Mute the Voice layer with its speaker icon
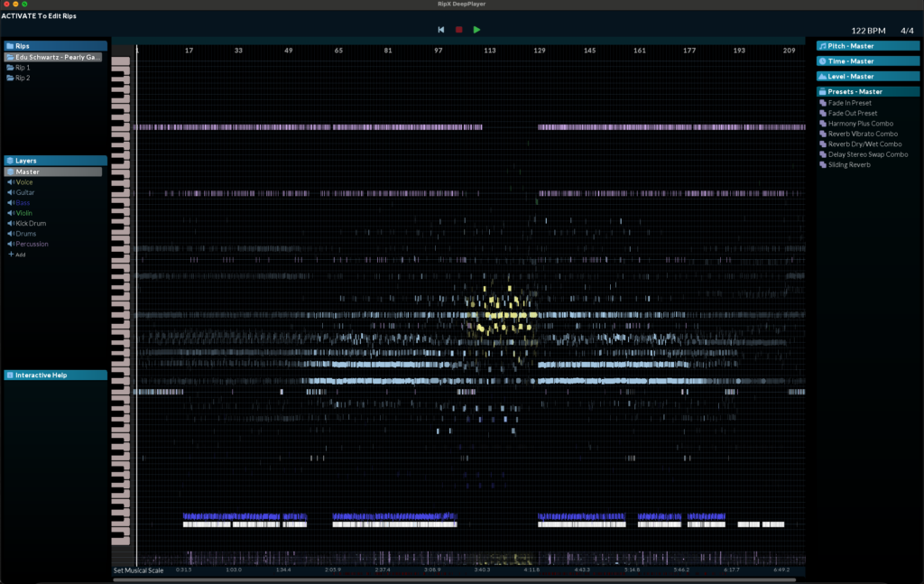 [x=10, y=181]
